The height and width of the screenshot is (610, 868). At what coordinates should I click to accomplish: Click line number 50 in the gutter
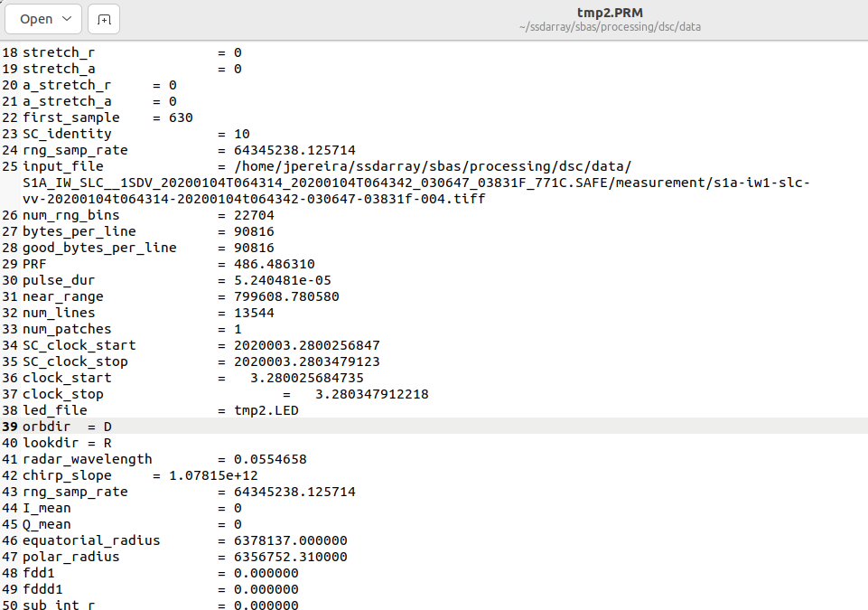9,605
